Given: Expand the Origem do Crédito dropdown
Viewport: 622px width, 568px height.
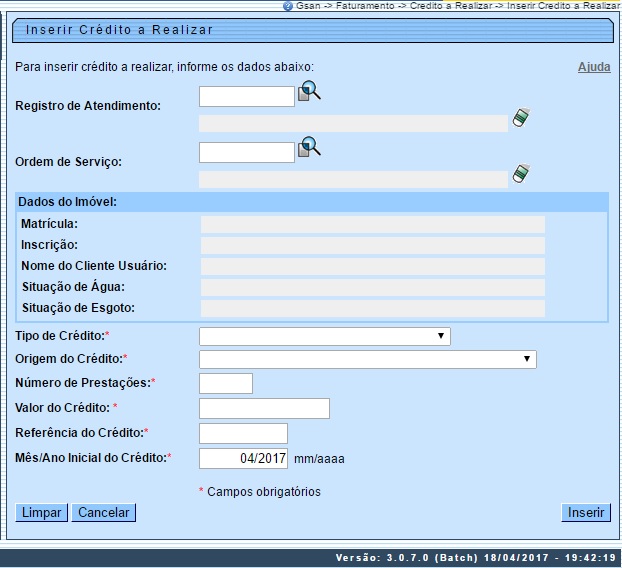Looking at the screenshot, I should click(x=367, y=359).
